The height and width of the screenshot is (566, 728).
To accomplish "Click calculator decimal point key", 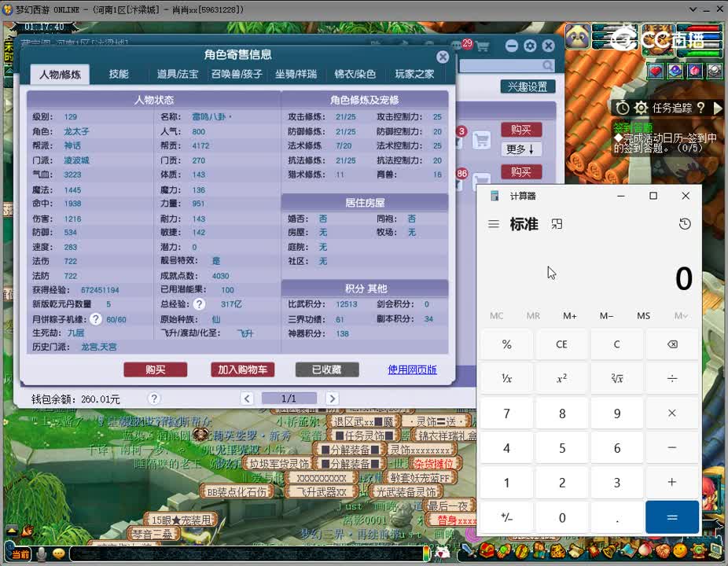I will pos(616,517).
